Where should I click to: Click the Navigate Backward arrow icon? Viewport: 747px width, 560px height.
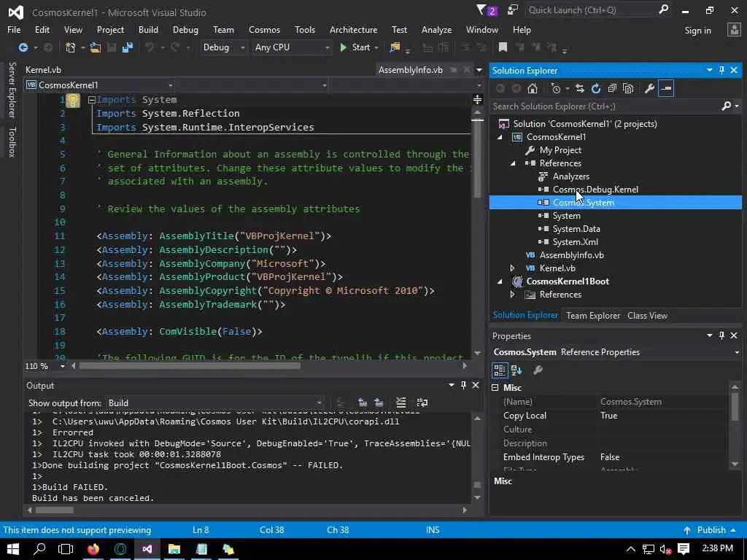pos(23,47)
